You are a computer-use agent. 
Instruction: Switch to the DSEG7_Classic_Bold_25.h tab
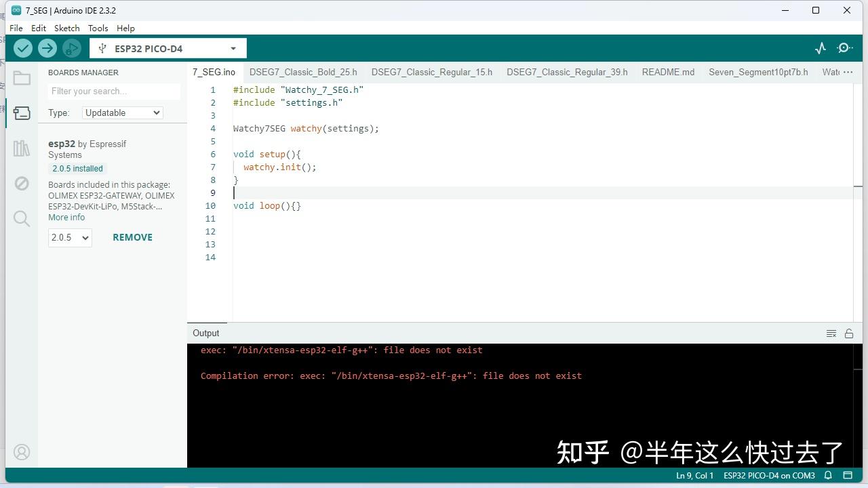pos(303,72)
